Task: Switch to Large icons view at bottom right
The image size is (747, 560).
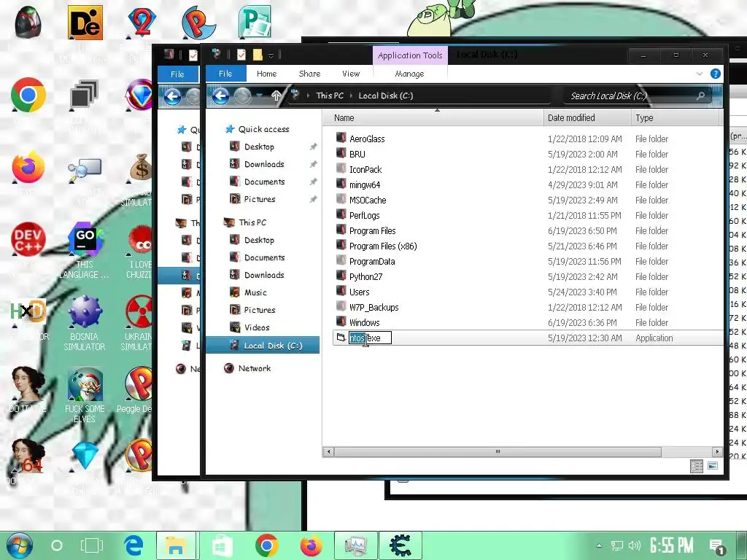Action: tap(713, 466)
